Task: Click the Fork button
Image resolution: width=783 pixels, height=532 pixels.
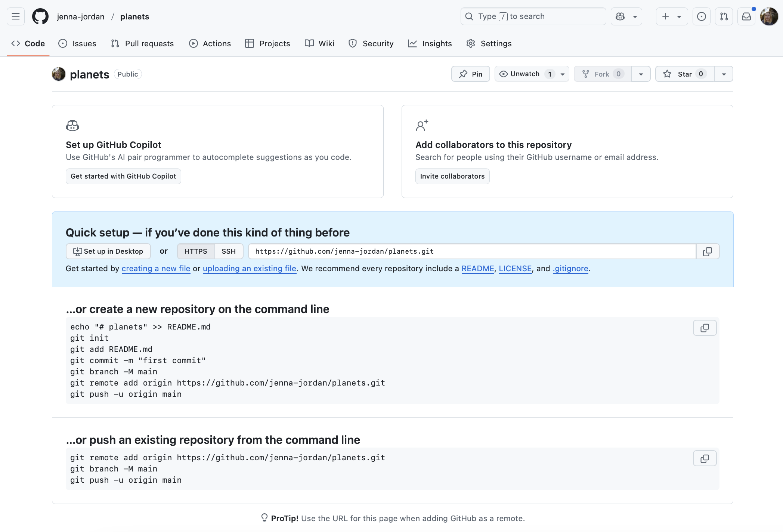Action: pos(603,74)
